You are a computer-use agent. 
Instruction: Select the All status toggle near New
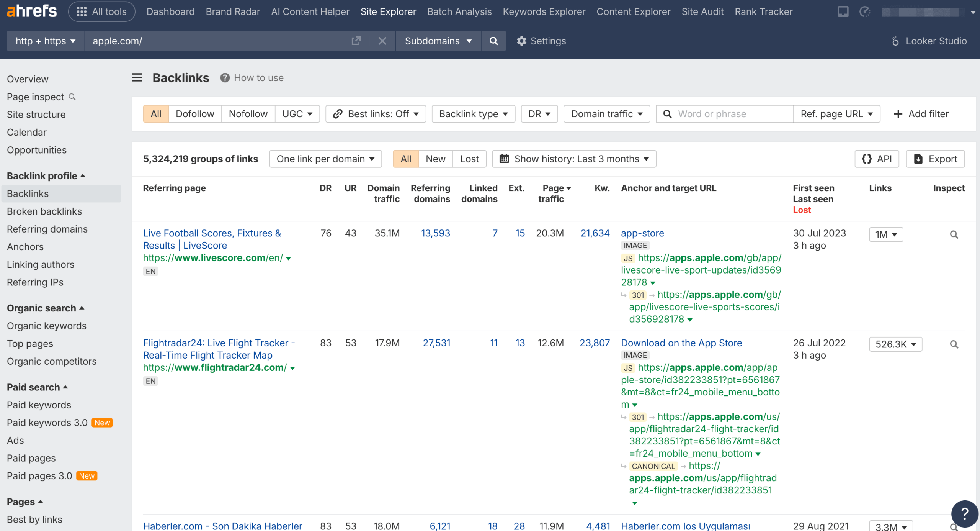[x=406, y=159]
